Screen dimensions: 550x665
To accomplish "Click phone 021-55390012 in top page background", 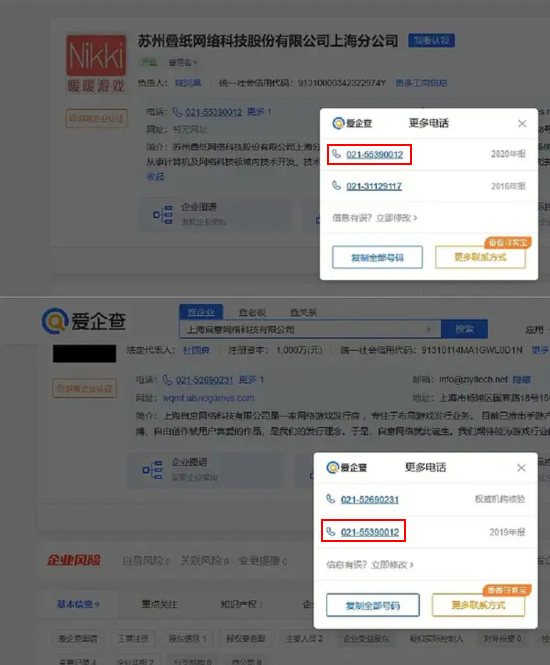I will click(214, 112).
